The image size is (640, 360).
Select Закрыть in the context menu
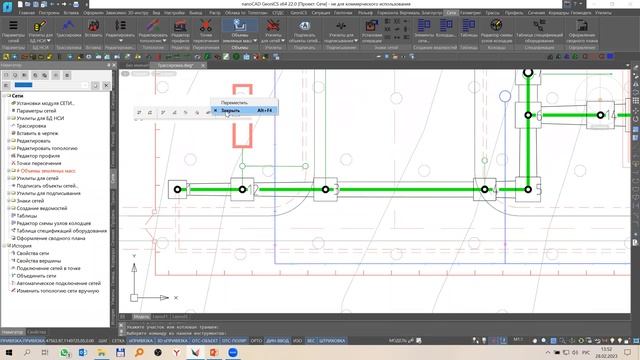coord(244,111)
